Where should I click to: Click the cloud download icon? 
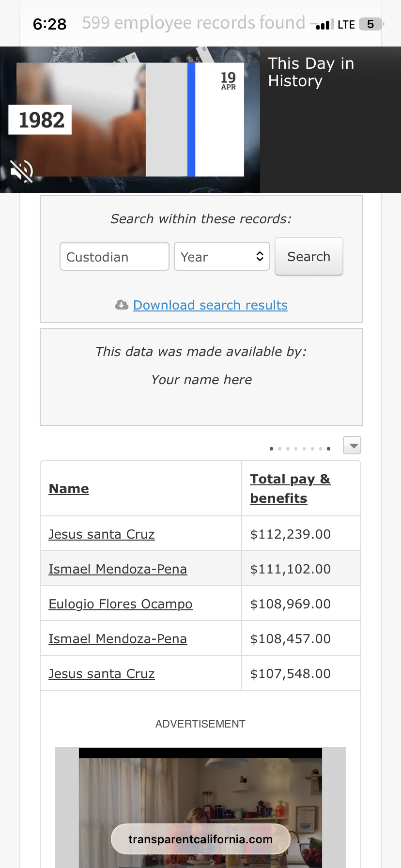pos(122,305)
